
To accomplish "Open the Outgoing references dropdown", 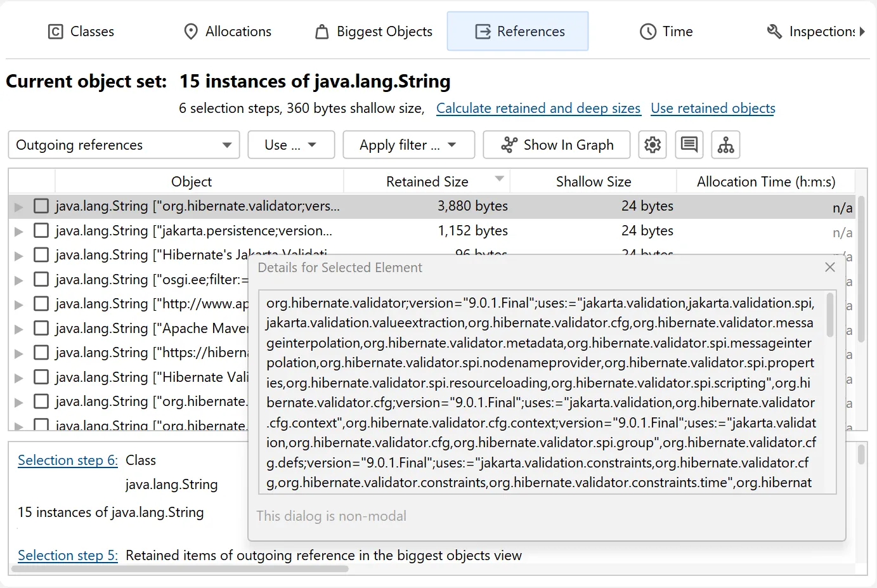I will (x=124, y=145).
